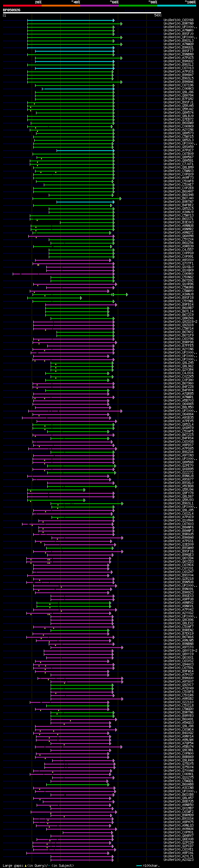Select the UniRef100_B6UDW9 label
This screenshot has height=868, width=199.
[178, 123]
